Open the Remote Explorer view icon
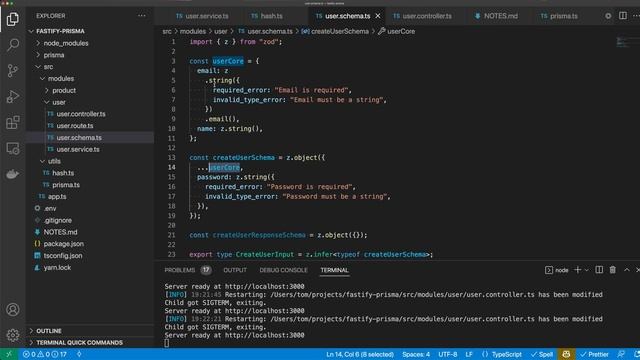 click(13, 149)
